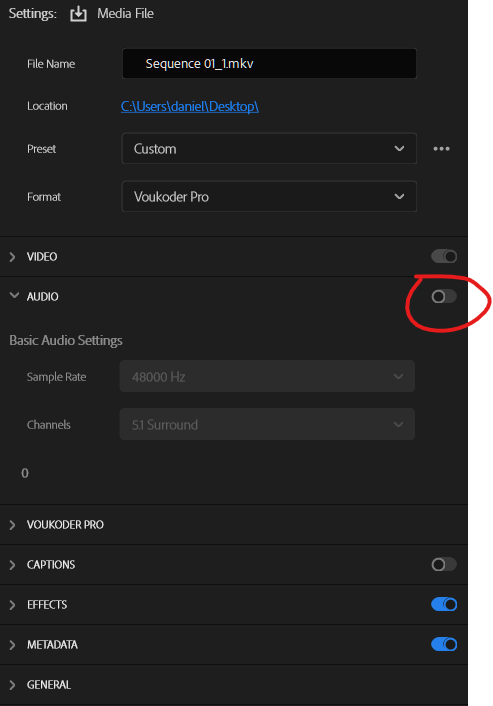
Task: Open the Format dropdown showing Voukoder Pro
Action: [x=269, y=196]
